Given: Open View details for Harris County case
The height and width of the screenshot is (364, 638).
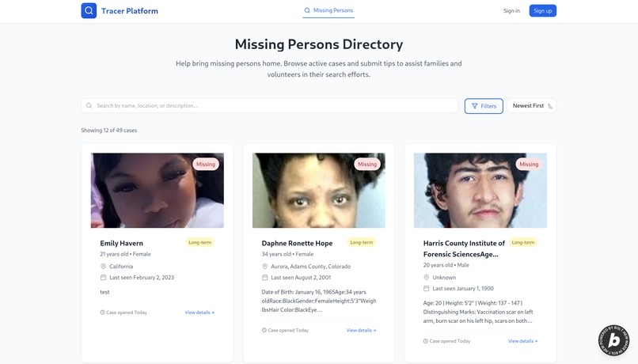Looking at the screenshot, I should [x=522, y=341].
